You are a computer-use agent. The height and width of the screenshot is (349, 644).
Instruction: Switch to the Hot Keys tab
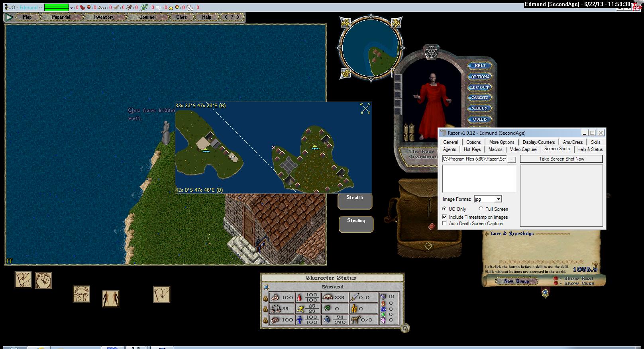coord(472,149)
